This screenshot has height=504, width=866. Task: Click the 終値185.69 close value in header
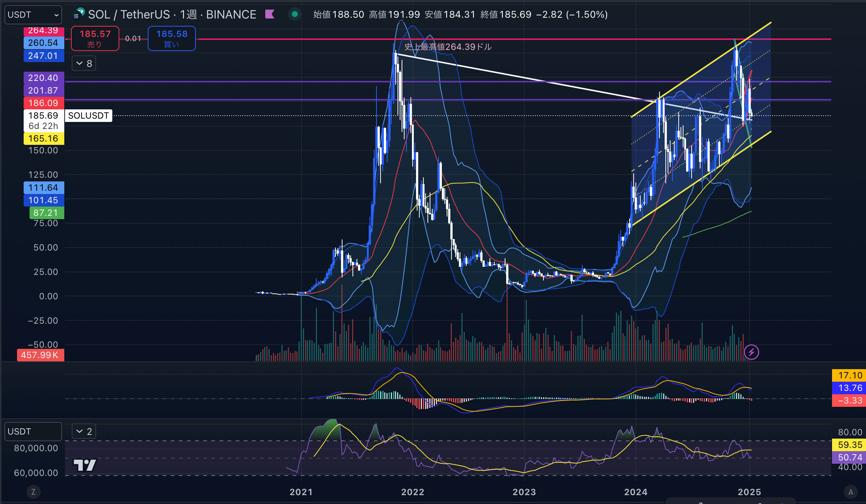tap(506, 14)
